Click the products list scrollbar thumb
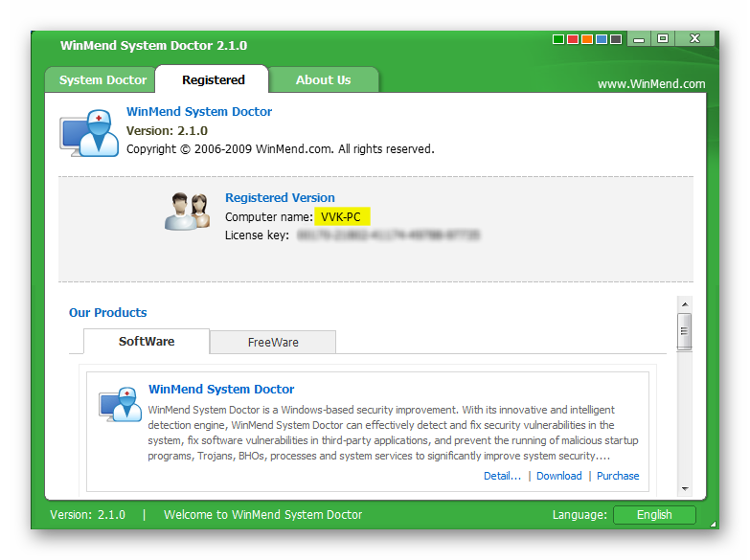The image size is (750, 560). [685, 331]
